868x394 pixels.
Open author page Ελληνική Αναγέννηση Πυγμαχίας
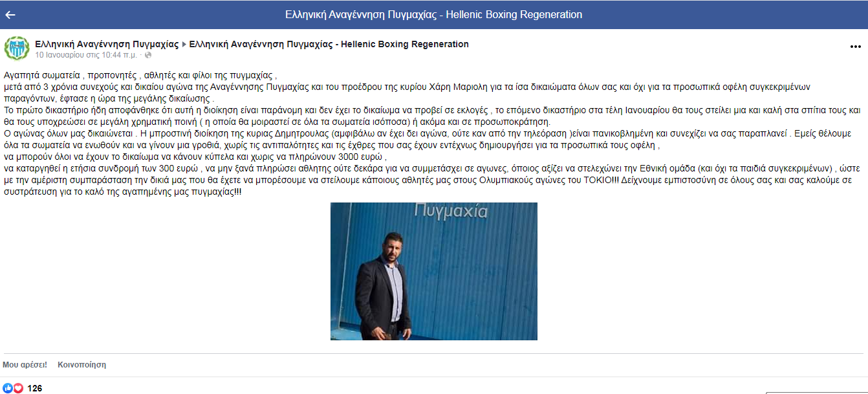click(107, 45)
